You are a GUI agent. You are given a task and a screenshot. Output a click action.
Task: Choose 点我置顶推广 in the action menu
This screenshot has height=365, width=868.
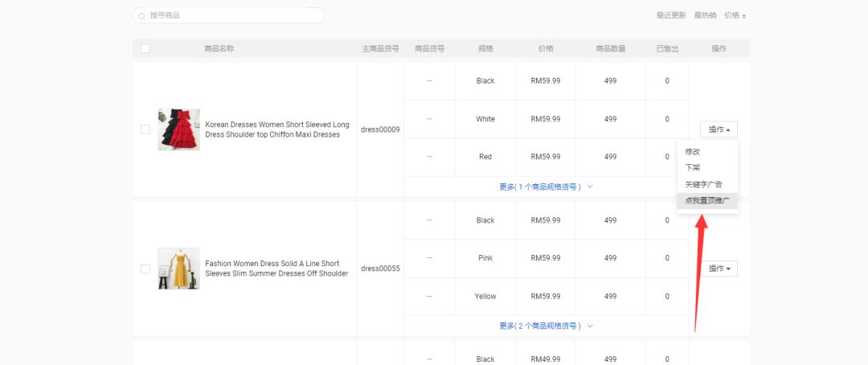coord(707,200)
